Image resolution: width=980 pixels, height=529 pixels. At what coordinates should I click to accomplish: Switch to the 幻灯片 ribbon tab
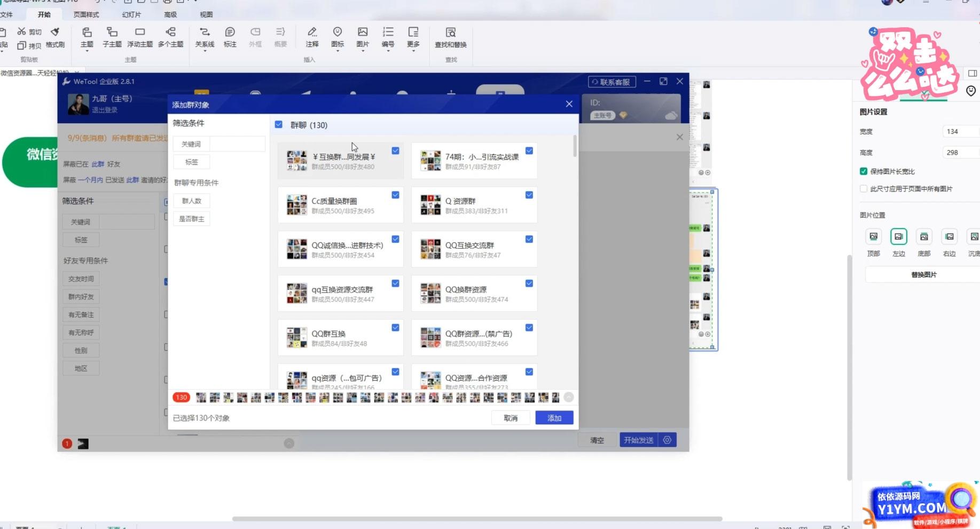click(131, 14)
